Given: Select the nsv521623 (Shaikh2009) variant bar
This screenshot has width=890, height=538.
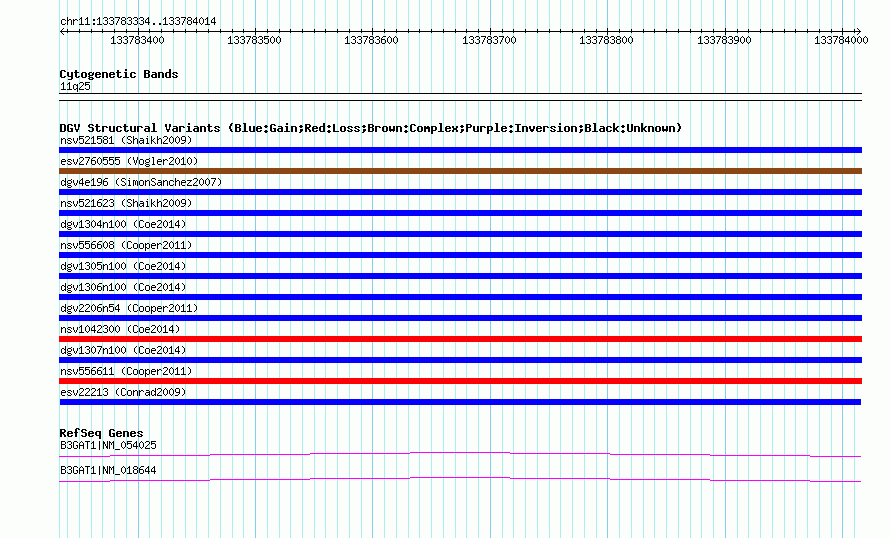Looking at the screenshot, I should (x=460, y=213).
